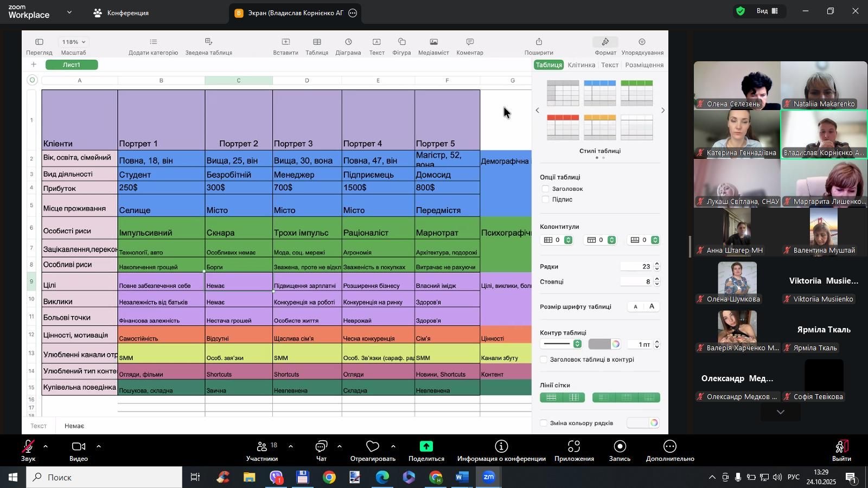Open the table outline line style dropdown
The height and width of the screenshot is (488, 868).
pyautogui.click(x=562, y=344)
